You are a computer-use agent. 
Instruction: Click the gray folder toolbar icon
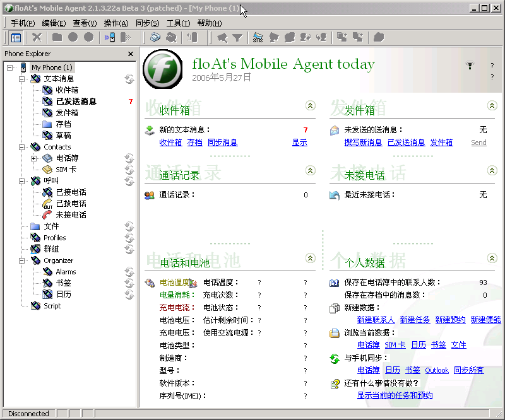[x=57, y=38]
